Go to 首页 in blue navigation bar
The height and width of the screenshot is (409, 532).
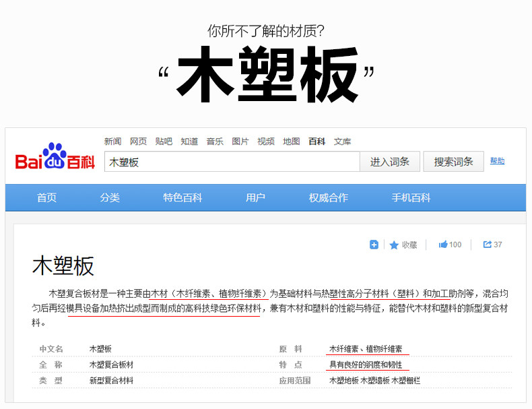[47, 197]
